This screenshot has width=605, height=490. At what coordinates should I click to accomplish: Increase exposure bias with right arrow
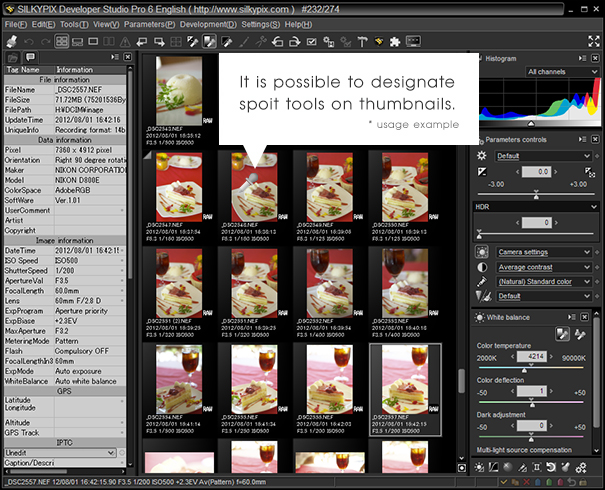556,172
